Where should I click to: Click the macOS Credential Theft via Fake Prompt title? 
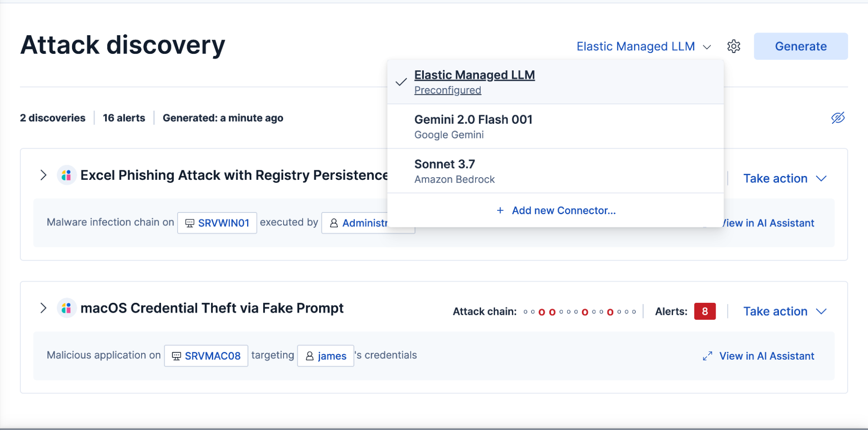(x=212, y=308)
